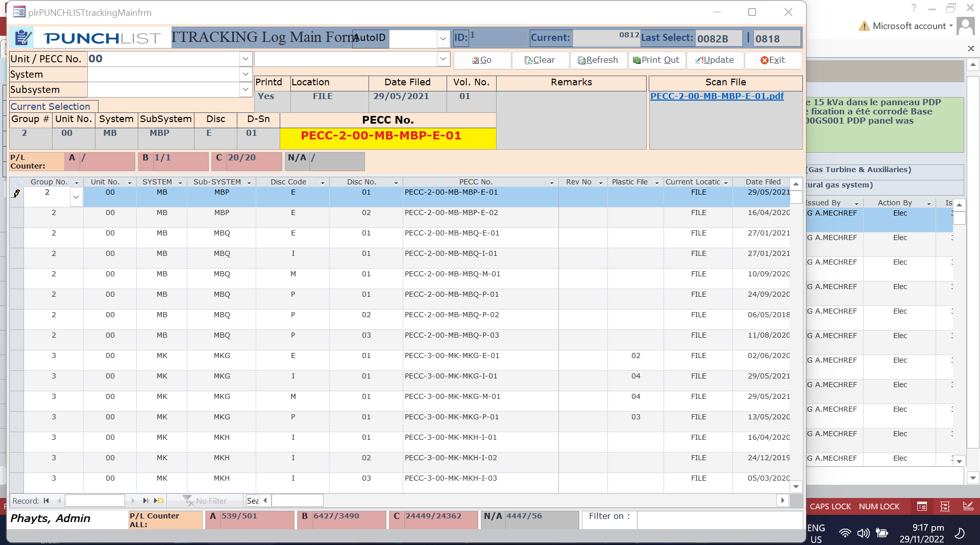Refresh the punchlist records

coord(598,60)
